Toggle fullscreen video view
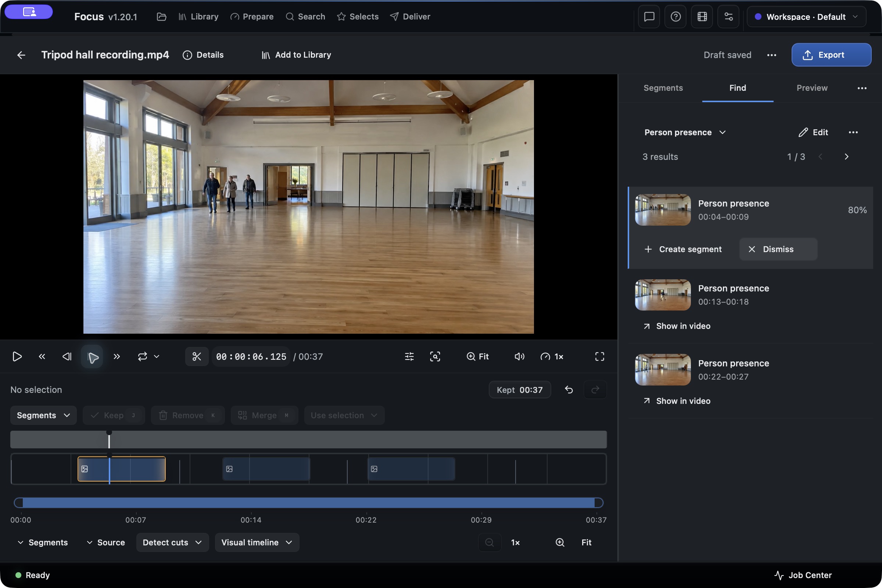 (x=600, y=356)
